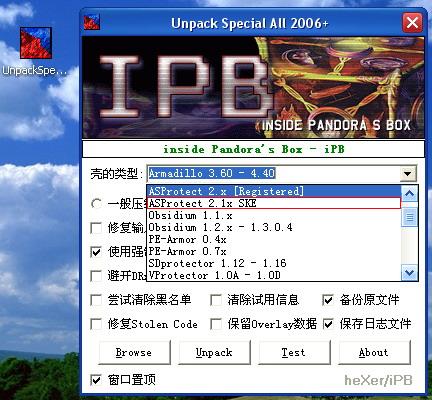Pick Obsidium 1.2.x - 1.3.0.4 option
432x400 pixels.
(274, 227)
